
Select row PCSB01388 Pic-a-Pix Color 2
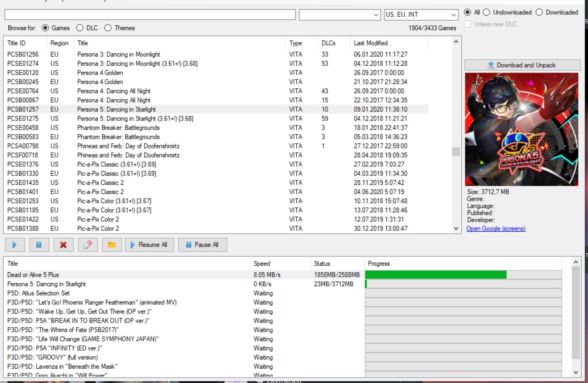click(216, 229)
